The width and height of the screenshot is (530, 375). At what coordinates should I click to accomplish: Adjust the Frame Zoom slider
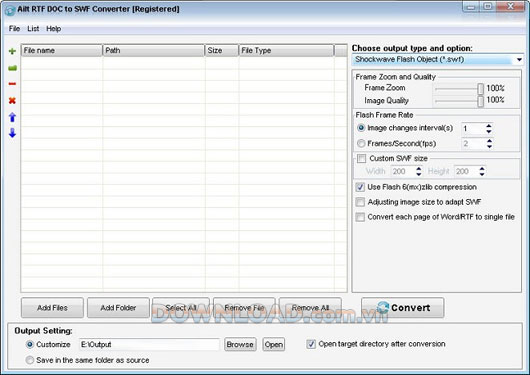(480, 89)
